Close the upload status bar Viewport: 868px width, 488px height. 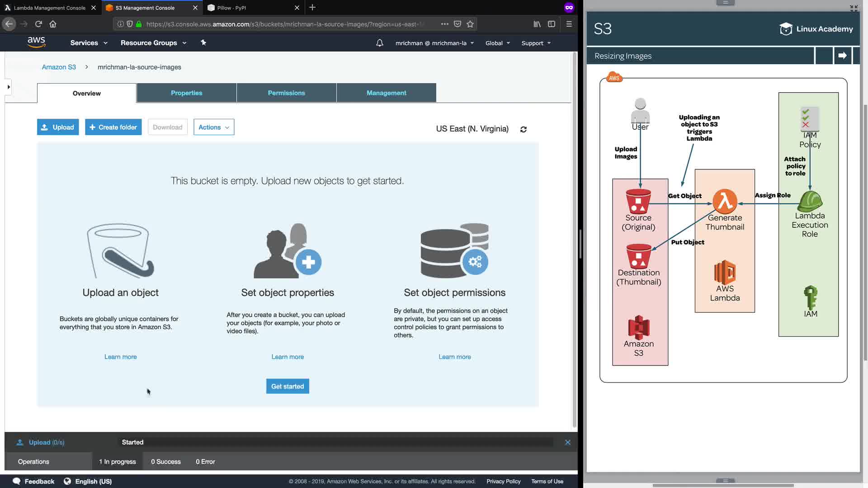pyautogui.click(x=567, y=442)
